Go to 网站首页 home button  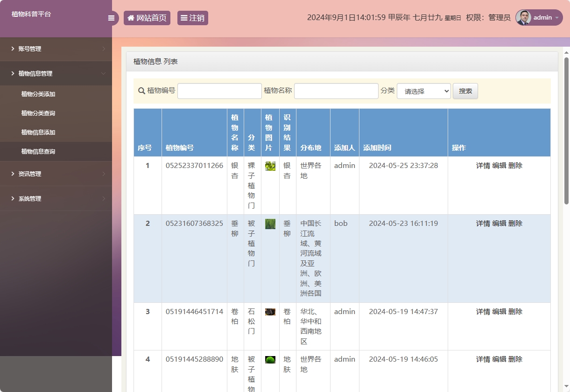pos(147,18)
